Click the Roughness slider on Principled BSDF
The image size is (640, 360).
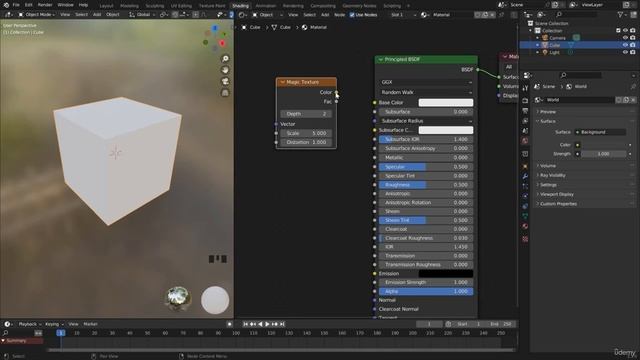point(426,185)
